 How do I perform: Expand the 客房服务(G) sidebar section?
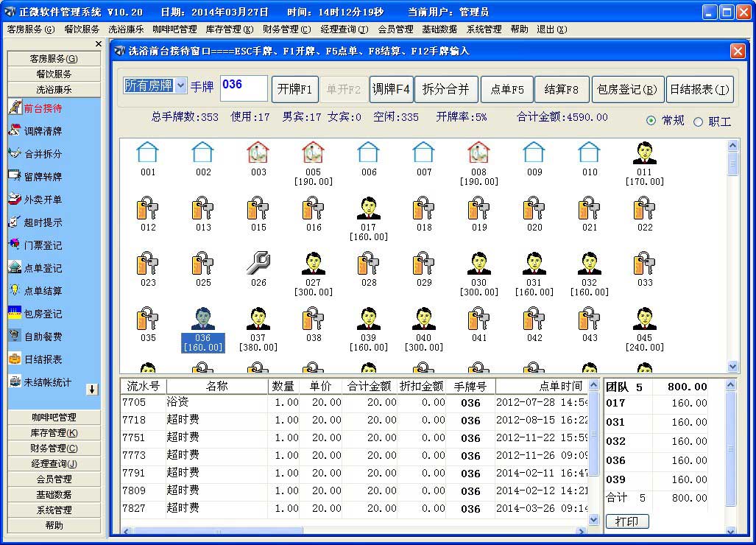pos(54,59)
